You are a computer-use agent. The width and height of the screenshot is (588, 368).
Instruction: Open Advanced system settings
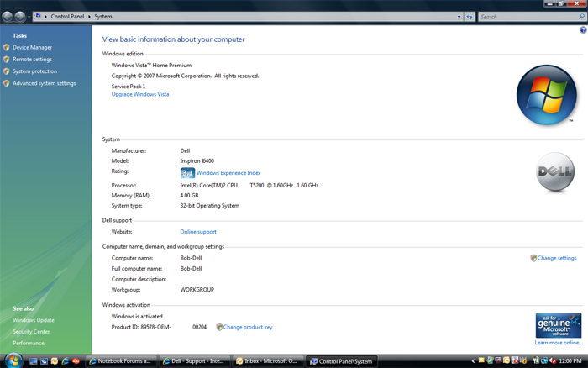(45, 83)
